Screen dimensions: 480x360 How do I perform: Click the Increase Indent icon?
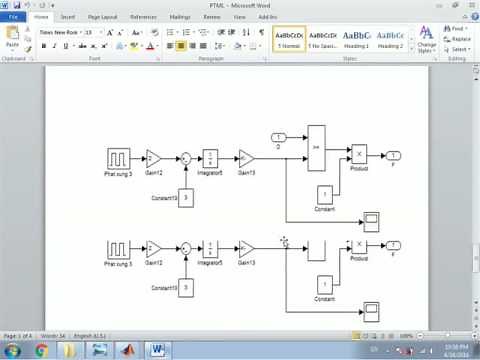(232, 32)
